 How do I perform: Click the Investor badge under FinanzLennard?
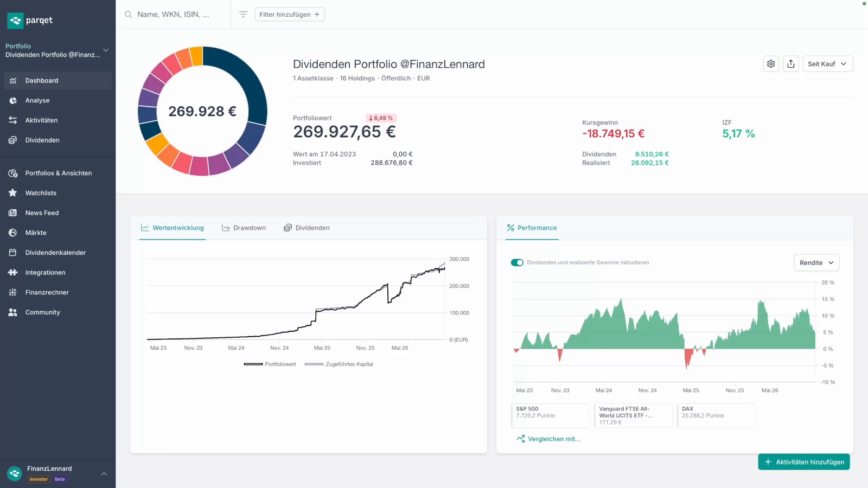point(39,479)
